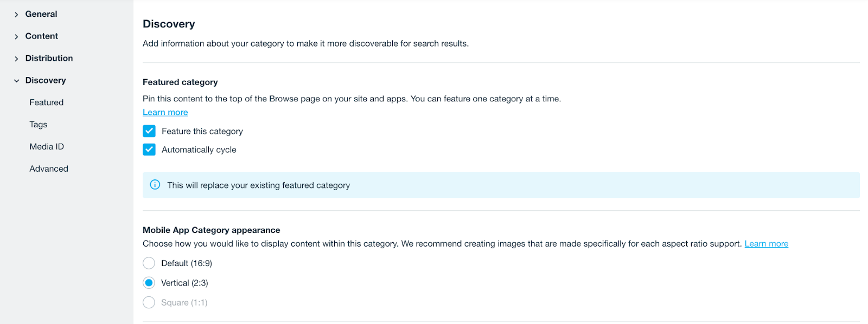Select the Default (16:9) radio option
Viewport: 868px width, 324px height.
[x=149, y=263]
